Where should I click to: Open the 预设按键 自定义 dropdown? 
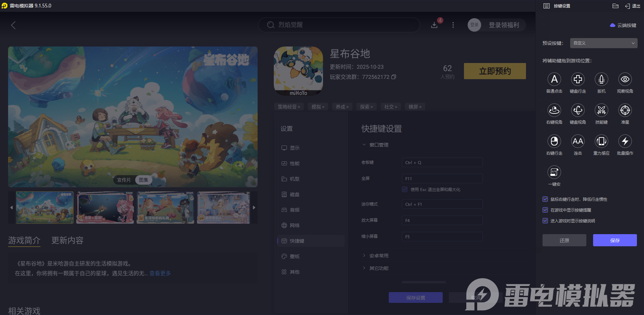pos(603,43)
